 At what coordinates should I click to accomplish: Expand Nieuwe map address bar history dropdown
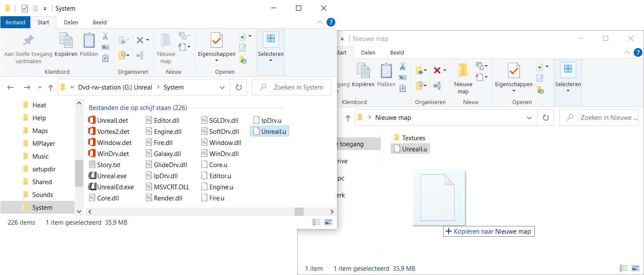[529, 118]
